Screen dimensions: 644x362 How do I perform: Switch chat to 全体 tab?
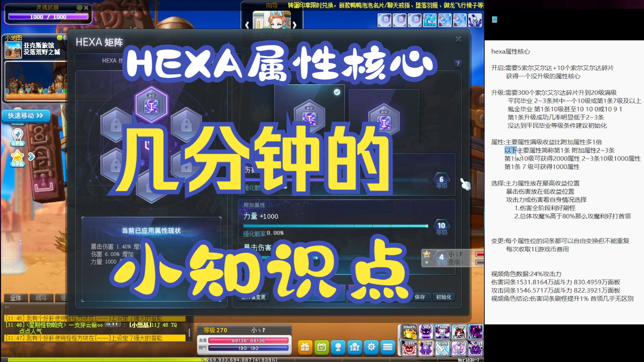point(15,298)
